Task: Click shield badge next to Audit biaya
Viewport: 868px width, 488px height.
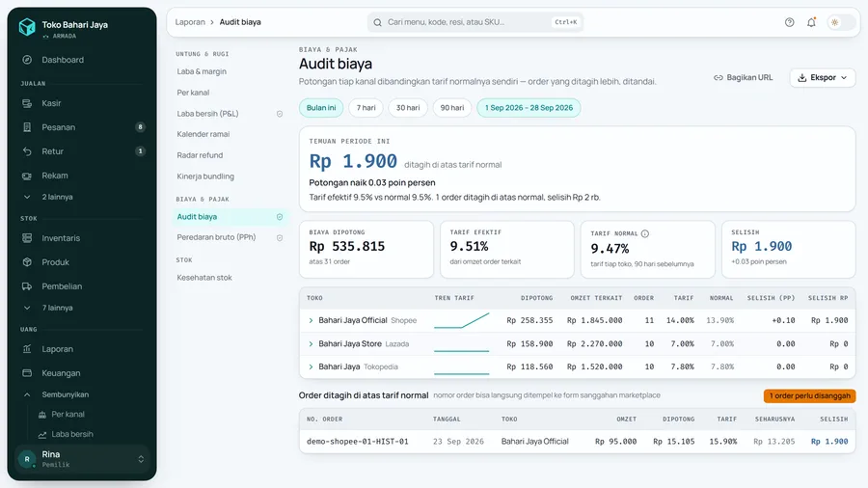Action: click(280, 217)
